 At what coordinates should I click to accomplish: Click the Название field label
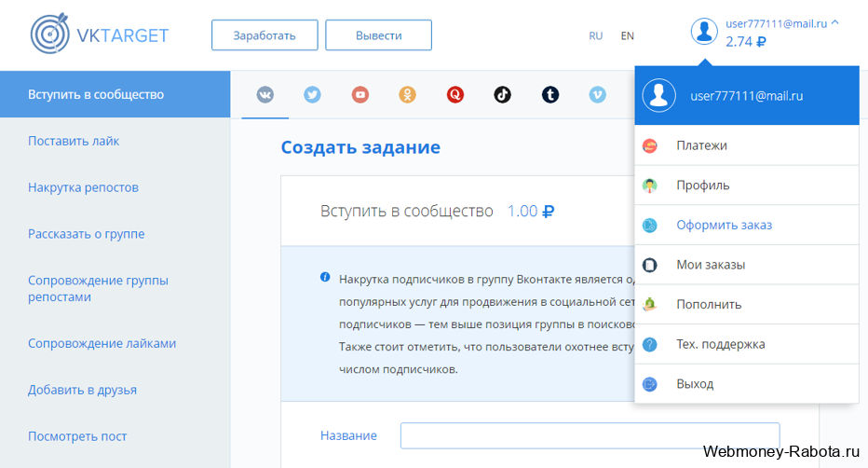pos(348,436)
